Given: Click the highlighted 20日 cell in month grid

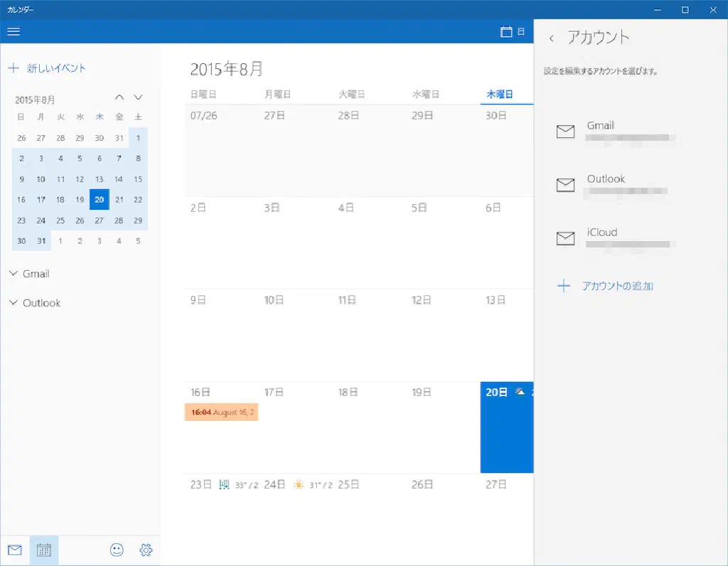Looking at the screenshot, I should pos(506,434).
